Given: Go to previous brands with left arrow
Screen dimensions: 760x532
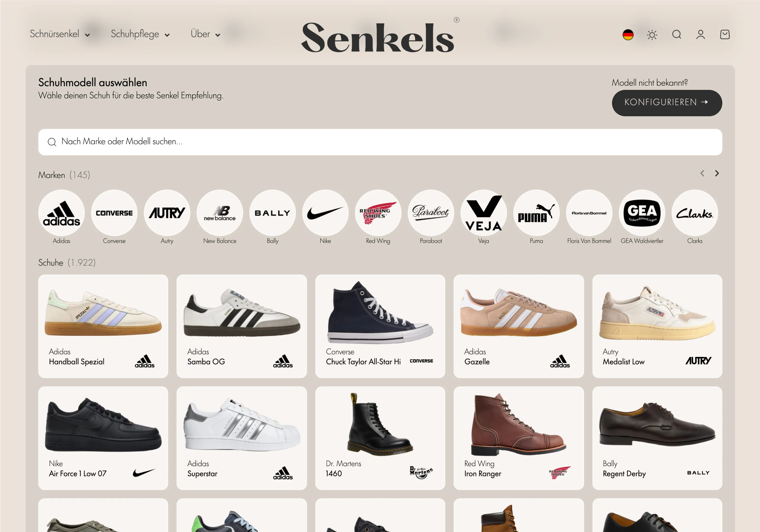Looking at the screenshot, I should pyautogui.click(x=702, y=173).
